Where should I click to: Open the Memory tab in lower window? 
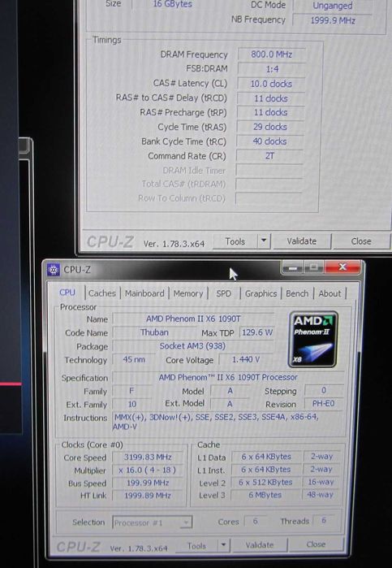[187, 293]
